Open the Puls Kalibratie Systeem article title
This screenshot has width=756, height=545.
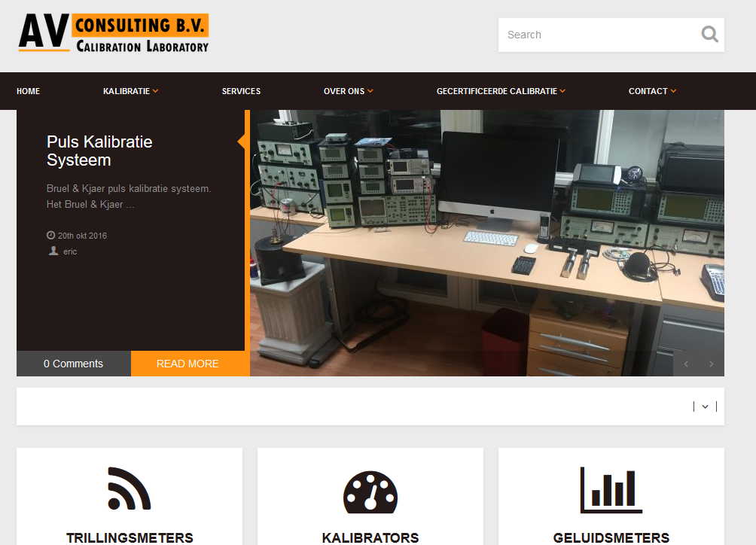pos(99,151)
